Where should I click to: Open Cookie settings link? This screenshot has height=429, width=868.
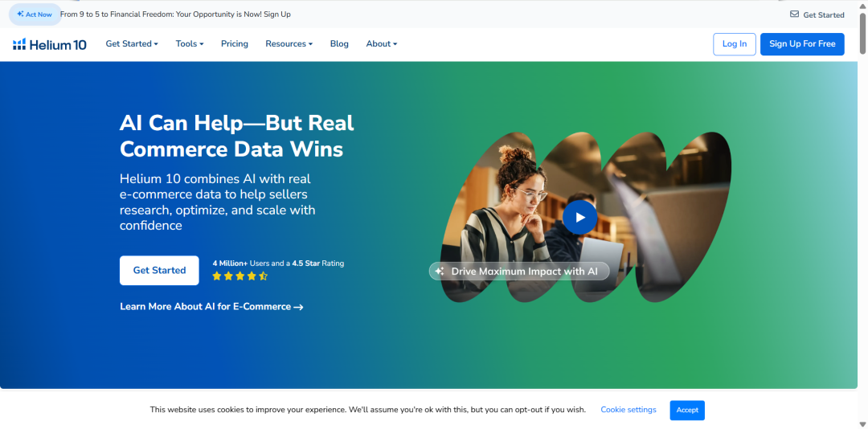pyautogui.click(x=628, y=410)
